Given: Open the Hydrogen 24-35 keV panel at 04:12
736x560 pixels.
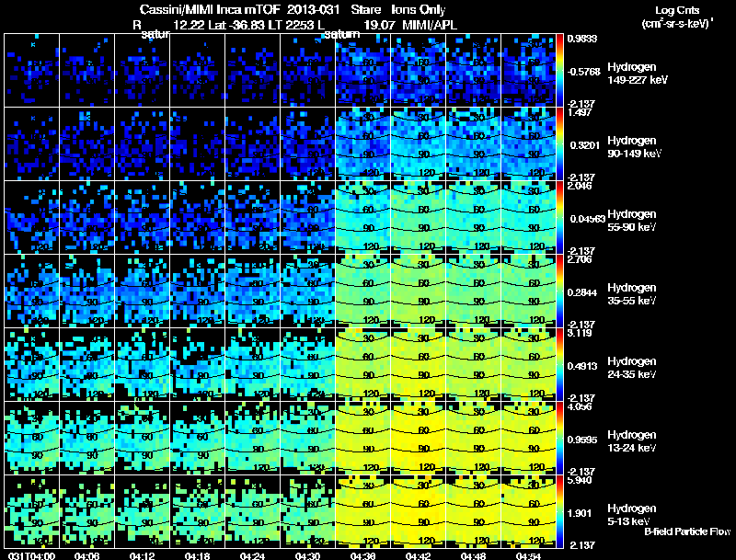Looking at the screenshot, I should [x=143, y=365].
